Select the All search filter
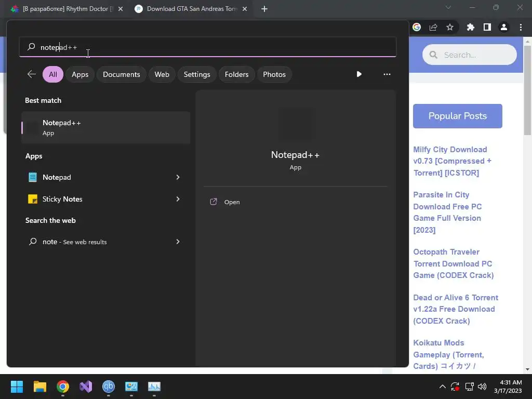The image size is (532, 399). pos(53,74)
